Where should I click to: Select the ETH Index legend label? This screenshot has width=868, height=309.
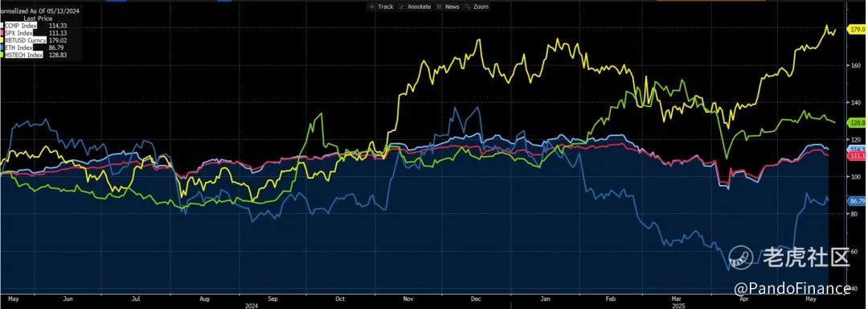[x=18, y=48]
